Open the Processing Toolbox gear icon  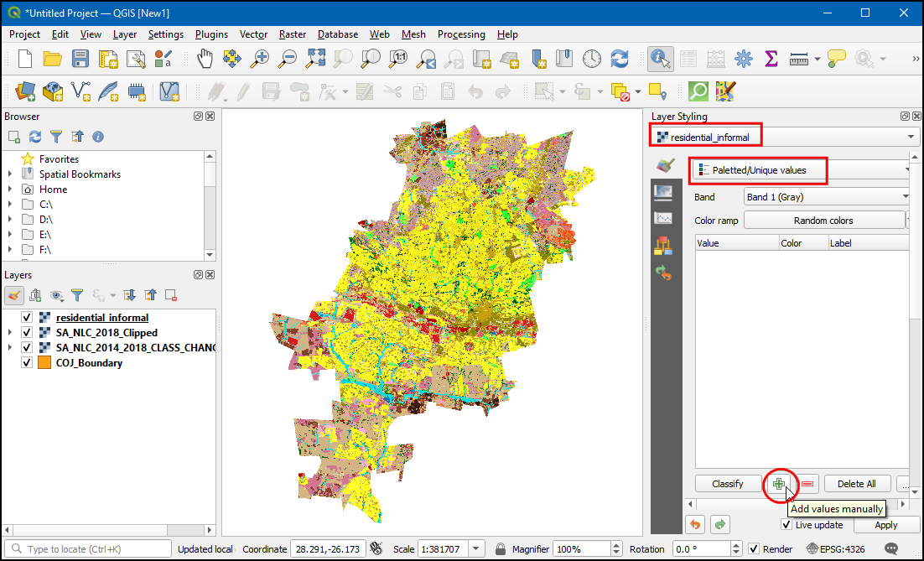[x=743, y=59]
